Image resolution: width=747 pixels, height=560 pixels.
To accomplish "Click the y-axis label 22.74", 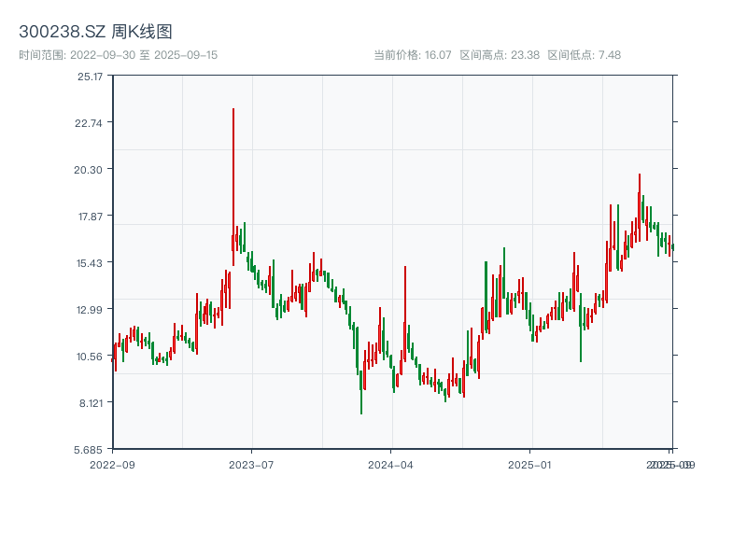I will pos(89,123).
